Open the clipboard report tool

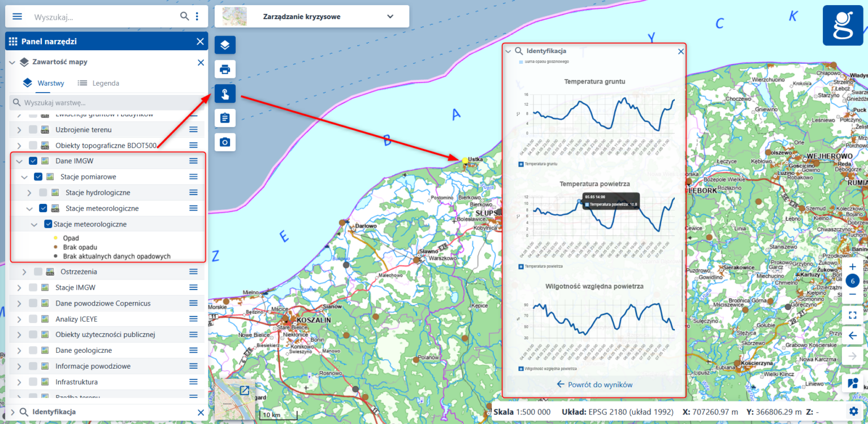[x=225, y=118]
